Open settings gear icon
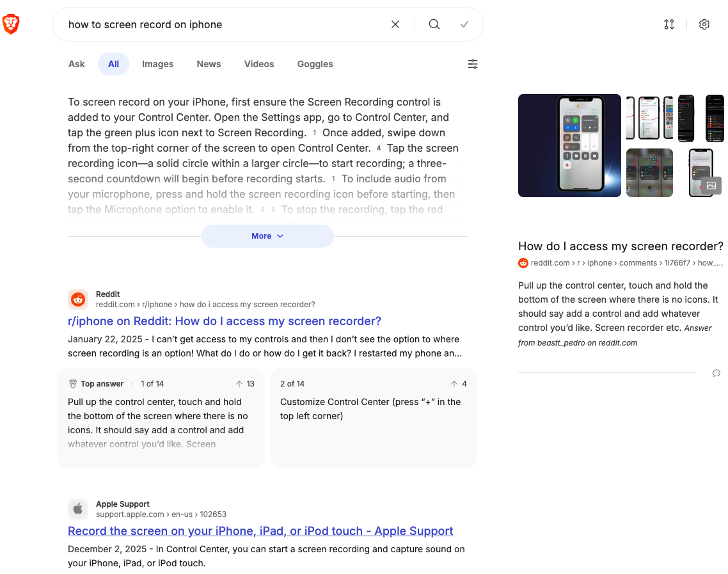The image size is (728, 574). point(704,25)
